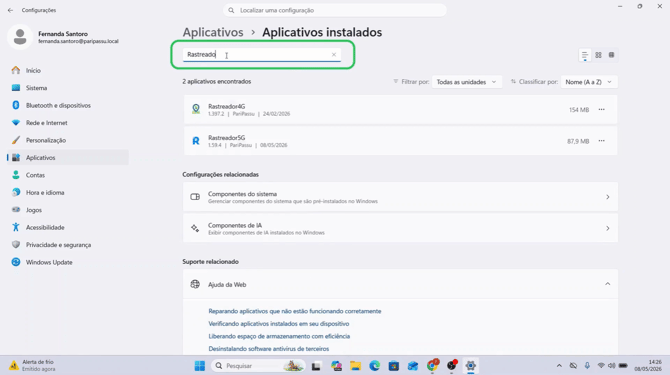Click the battery tray icon
Screen dimensions: 670x375
[x=623, y=366]
